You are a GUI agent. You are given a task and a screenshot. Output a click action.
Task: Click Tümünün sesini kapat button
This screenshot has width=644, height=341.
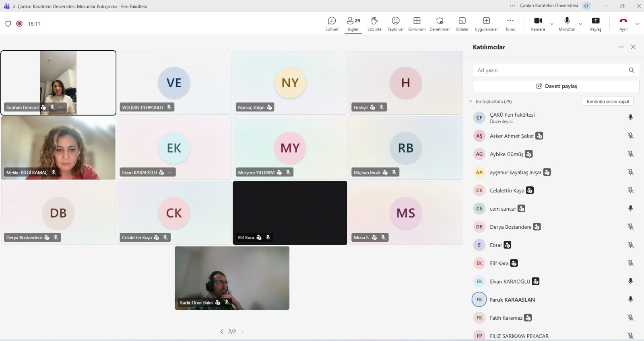pyautogui.click(x=607, y=101)
